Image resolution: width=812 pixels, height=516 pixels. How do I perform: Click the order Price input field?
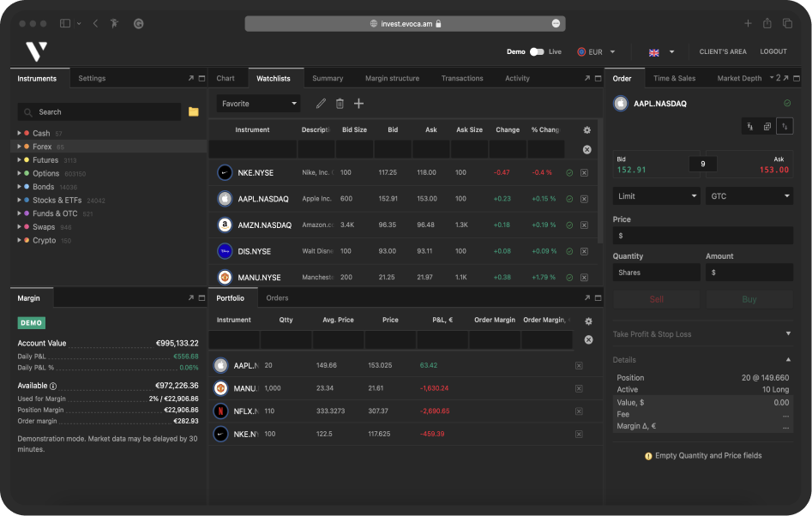click(x=702, y=236)
